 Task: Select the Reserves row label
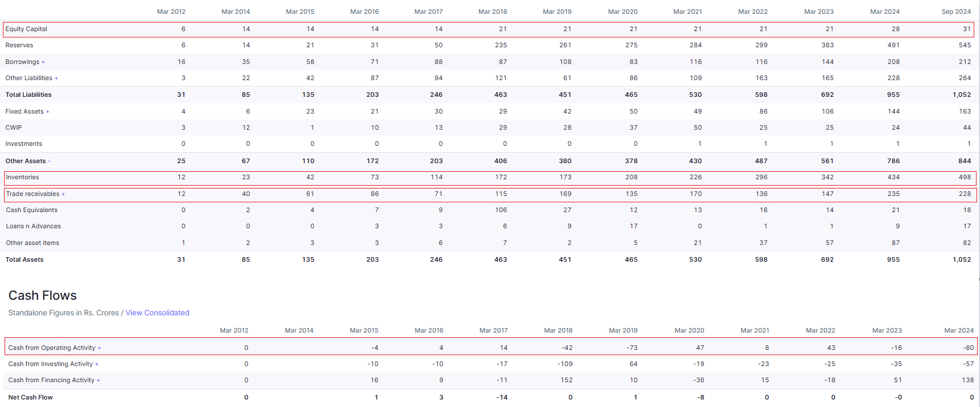tap(20, 45)
